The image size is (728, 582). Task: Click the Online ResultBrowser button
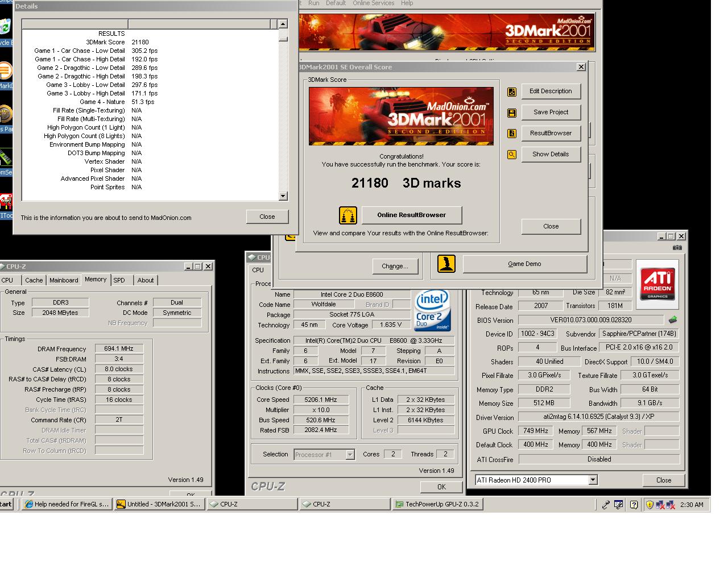(x=412, y=215)
